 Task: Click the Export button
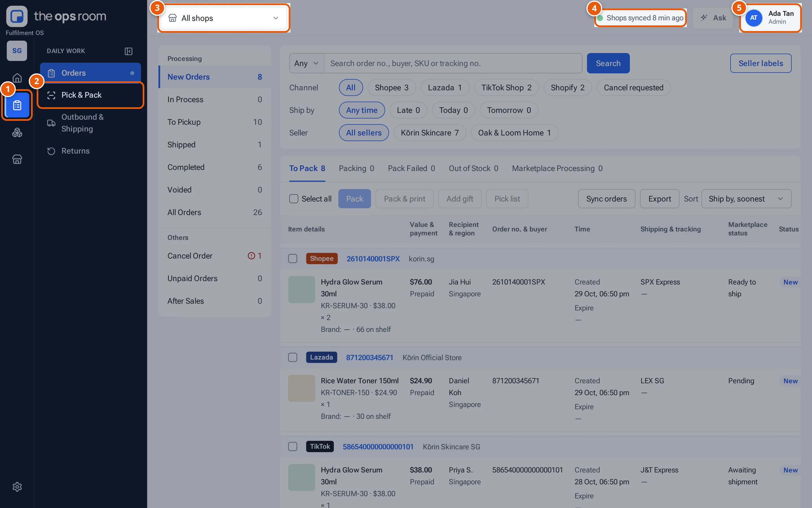[x=659, y=199]
